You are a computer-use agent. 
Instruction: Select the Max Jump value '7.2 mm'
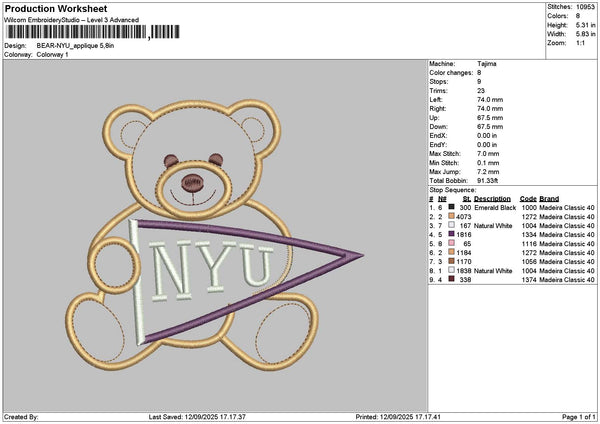click(x=488, y=171)
